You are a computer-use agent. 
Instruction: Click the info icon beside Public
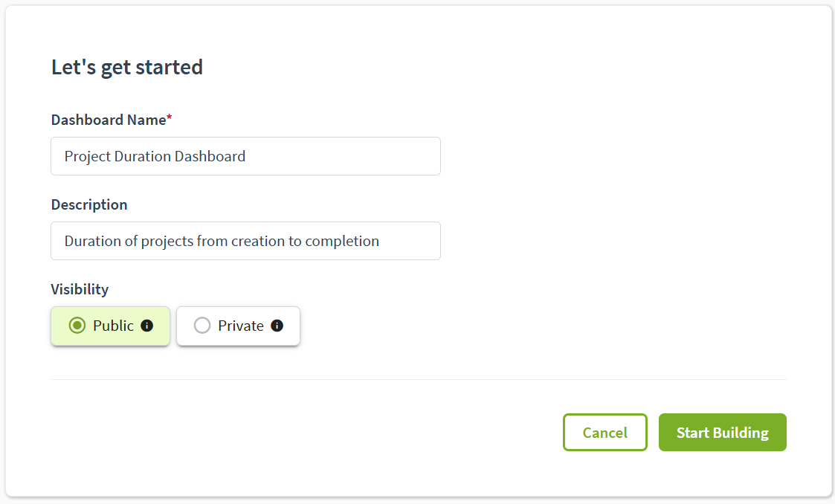click(147, 326)
